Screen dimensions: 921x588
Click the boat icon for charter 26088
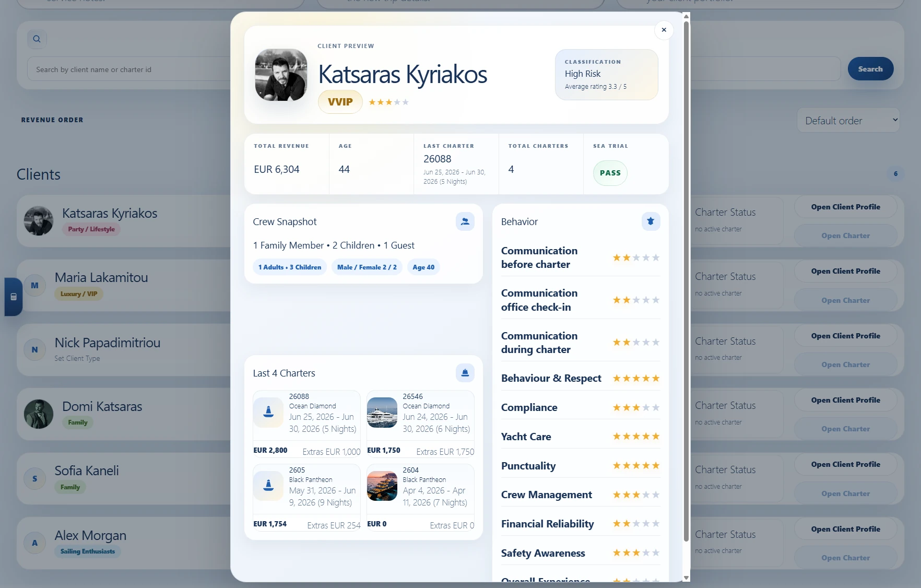click(268, 411)
